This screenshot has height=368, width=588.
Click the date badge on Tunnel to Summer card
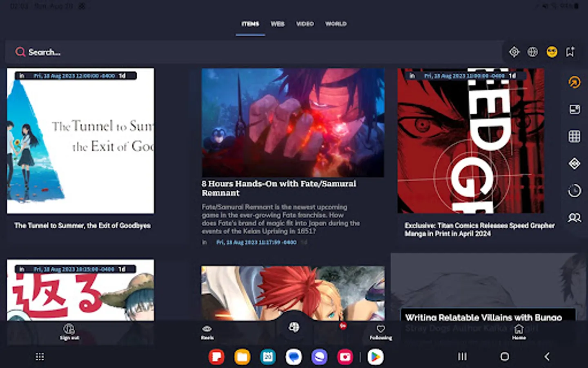click(76, 76)
